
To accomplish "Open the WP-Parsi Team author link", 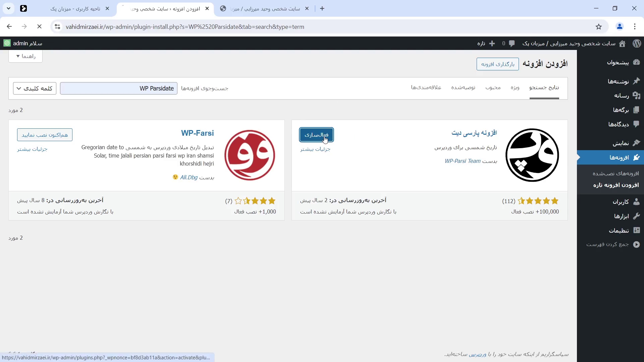I will (x=463, y=161).
